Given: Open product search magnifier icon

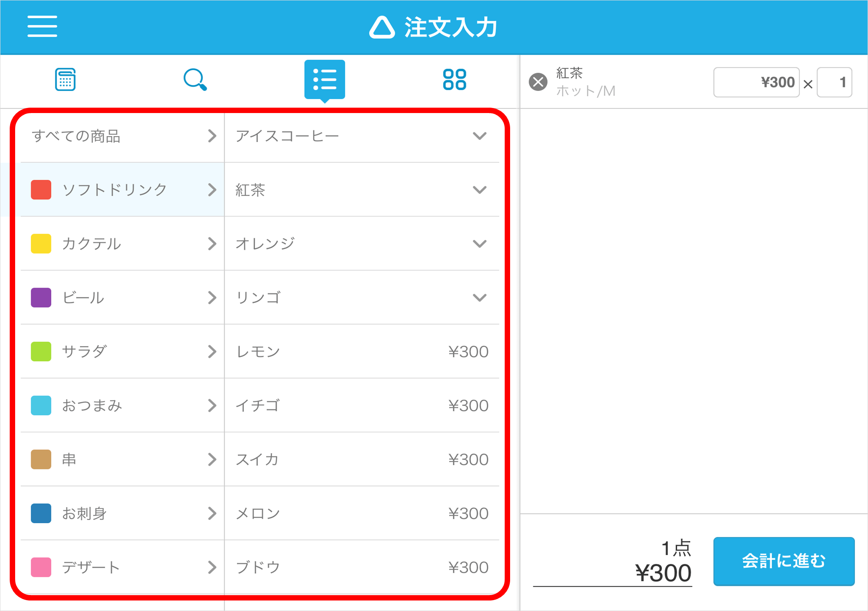Looking at the screenshot, I should tap(195, 79).
